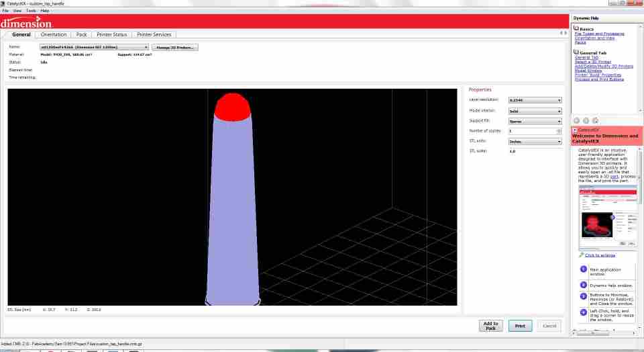The image size is (644, 352).
Task: Open the Support fill dropdown
Action: click(535, 122)
